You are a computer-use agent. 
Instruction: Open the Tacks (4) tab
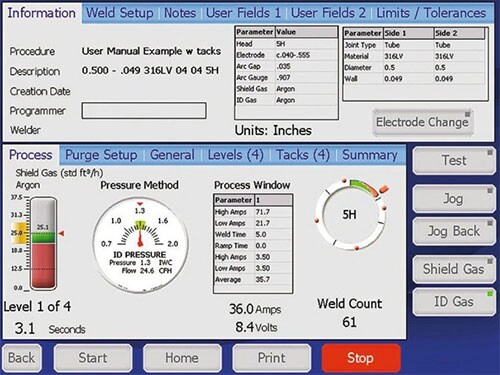[303, 155]
